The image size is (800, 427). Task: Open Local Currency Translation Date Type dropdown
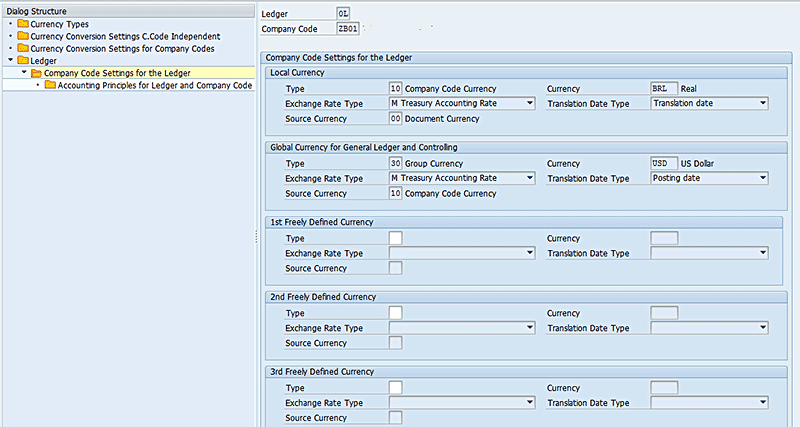pyautogui.click(x=762, y=103)
